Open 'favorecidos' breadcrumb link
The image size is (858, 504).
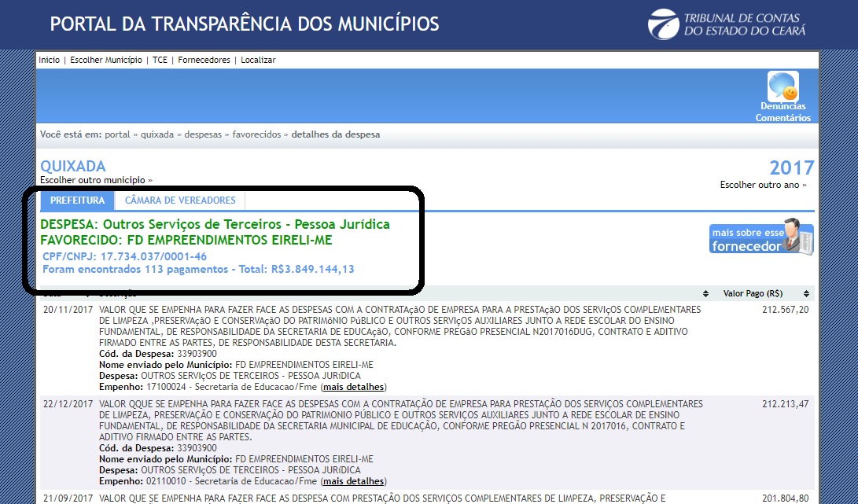pos(256,134)
